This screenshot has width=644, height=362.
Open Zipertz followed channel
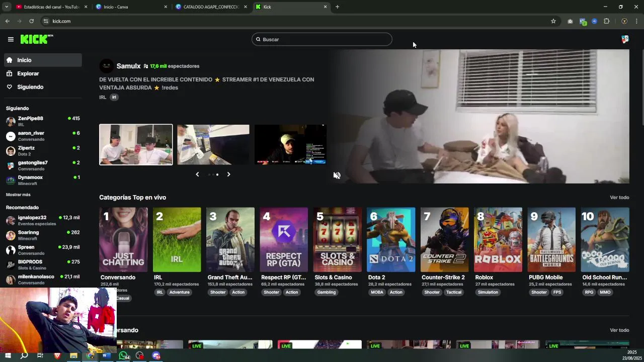click(x=43, y=151)
